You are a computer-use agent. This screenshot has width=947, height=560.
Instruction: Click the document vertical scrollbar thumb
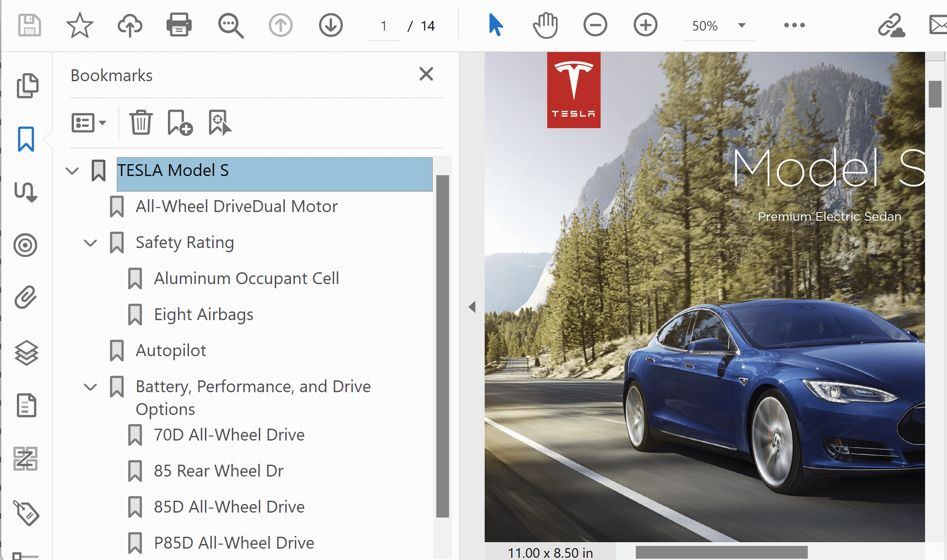935,94
